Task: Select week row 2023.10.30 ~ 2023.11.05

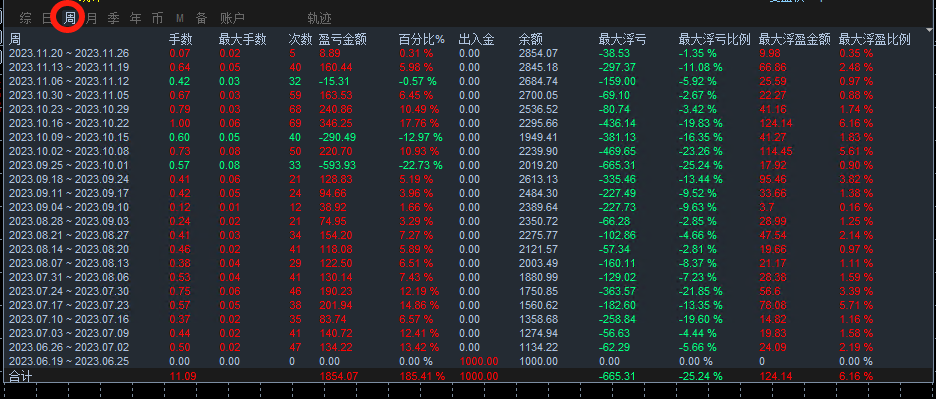Action: point(468,95)
